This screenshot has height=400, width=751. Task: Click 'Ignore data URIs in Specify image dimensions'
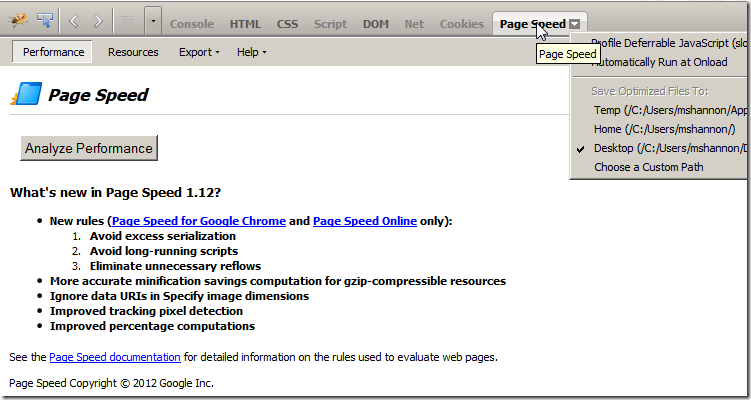(x=179, y=296)
